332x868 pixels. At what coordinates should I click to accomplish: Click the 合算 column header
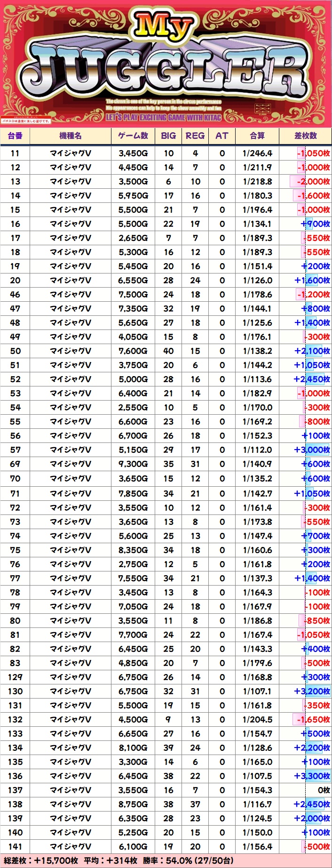[x=257, y=136]
